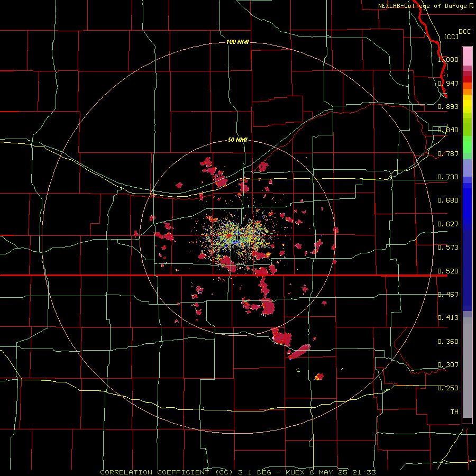Click the [CC] units label
Viewport: 476px width, 476px height.
point(452,36)
